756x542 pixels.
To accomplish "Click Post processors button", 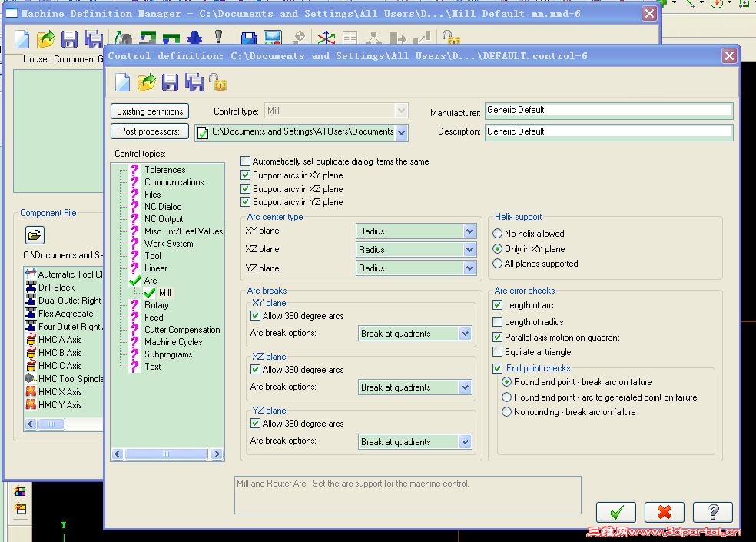I will tap(150, 131).
